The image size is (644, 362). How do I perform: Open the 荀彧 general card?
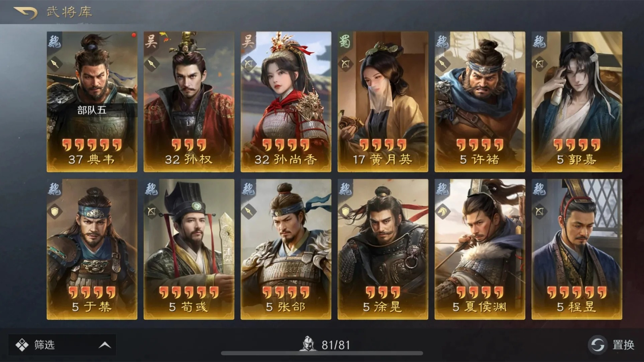(189, 249)
